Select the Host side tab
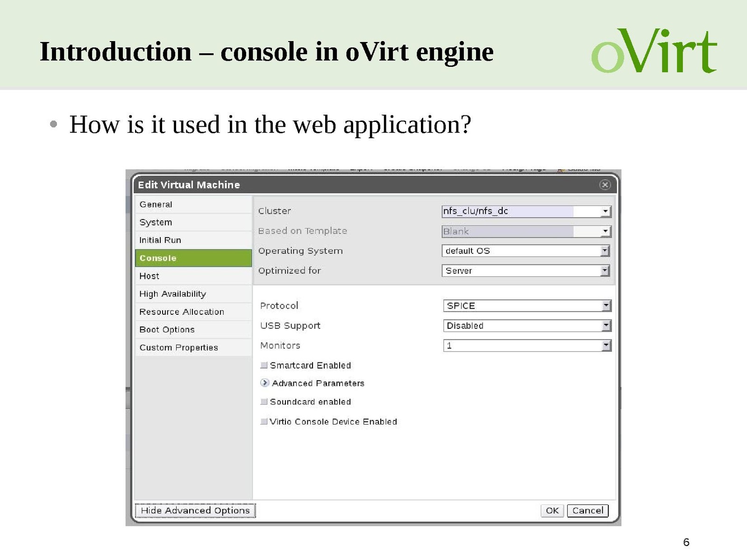The image size is (747, 560). [x=193, y=276]
